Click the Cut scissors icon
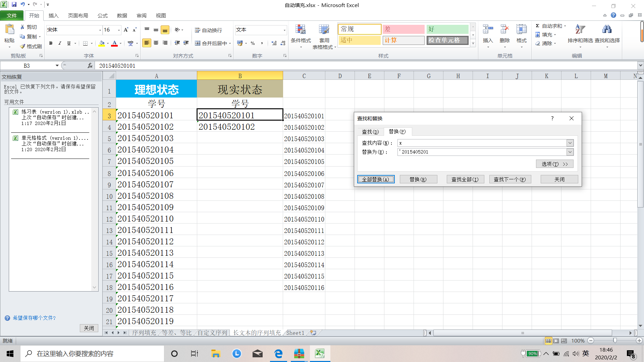Image resolution: width=644 pixels, height=362 pixels. pos(22,27)
